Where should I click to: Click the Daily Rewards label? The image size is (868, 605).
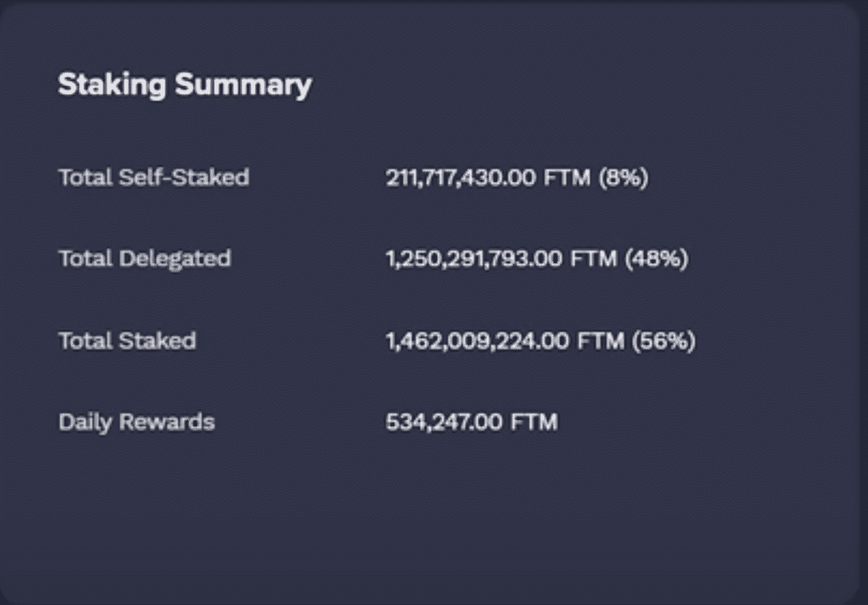137,422
